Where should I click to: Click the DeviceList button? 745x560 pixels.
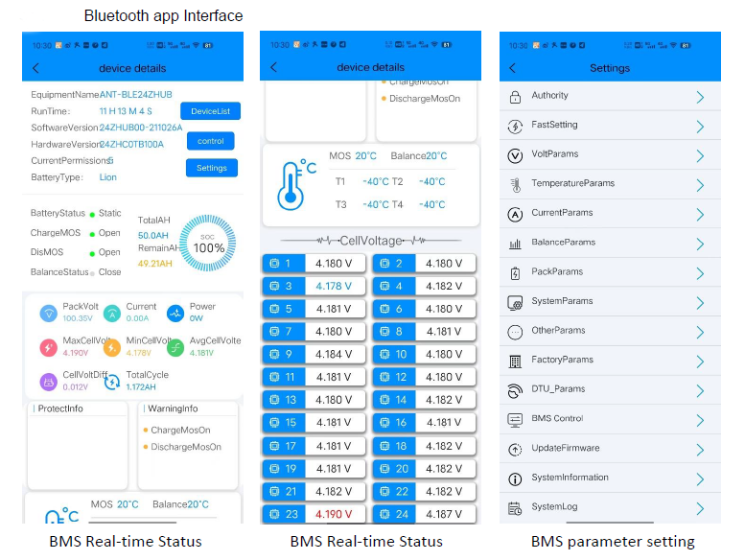point(211,111)
